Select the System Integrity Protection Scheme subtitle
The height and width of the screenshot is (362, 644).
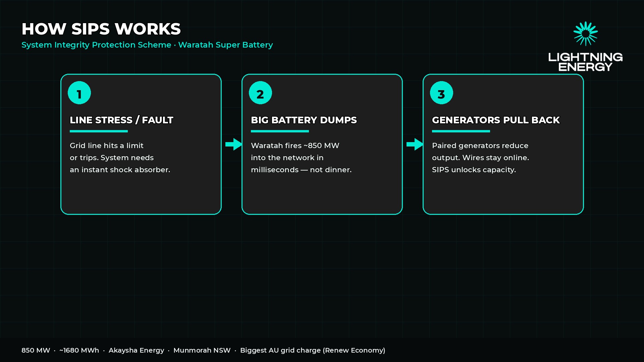147,45
